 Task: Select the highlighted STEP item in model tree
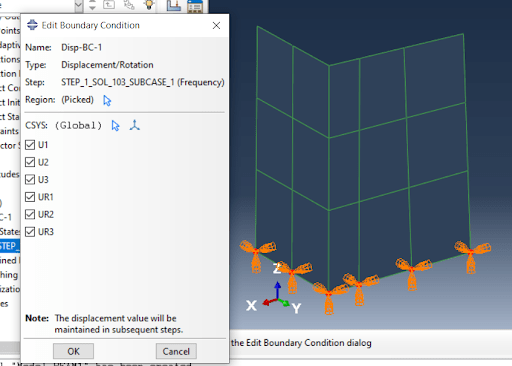pyautogui.click(x=10, y=246)
